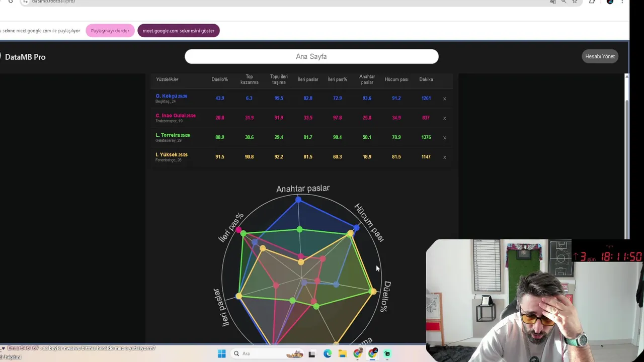Click the blue Hücum pası radar point
This screenshot has height=362, width=644.
357,228
